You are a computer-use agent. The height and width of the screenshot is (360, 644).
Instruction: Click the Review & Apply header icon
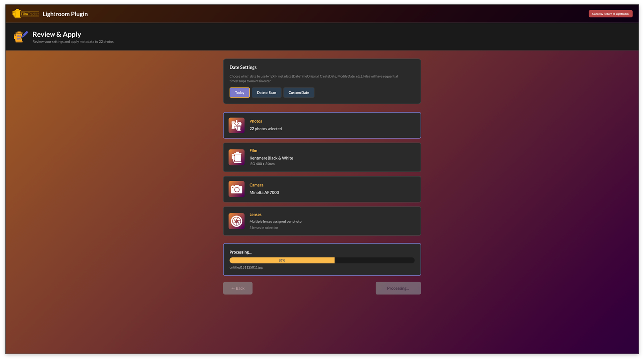click(x=21, y=37)
